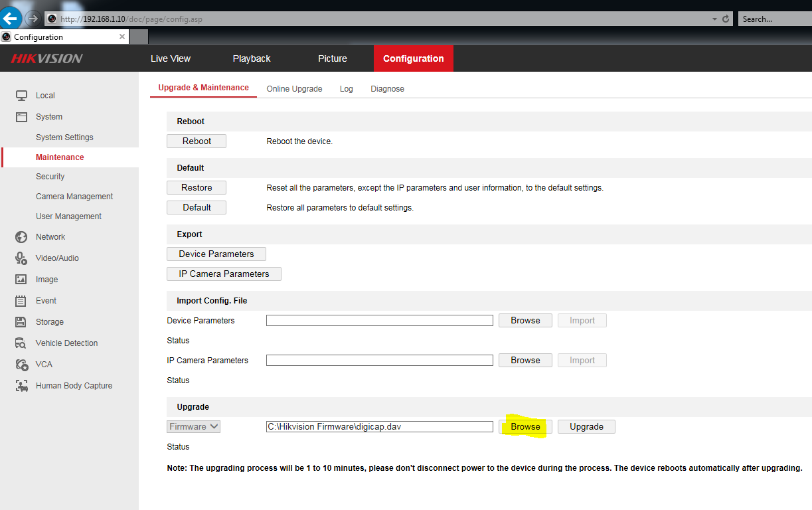Expand the browser address bar history dropdown
The width and height of the screenshot is (812, 510).
(714, 19)
